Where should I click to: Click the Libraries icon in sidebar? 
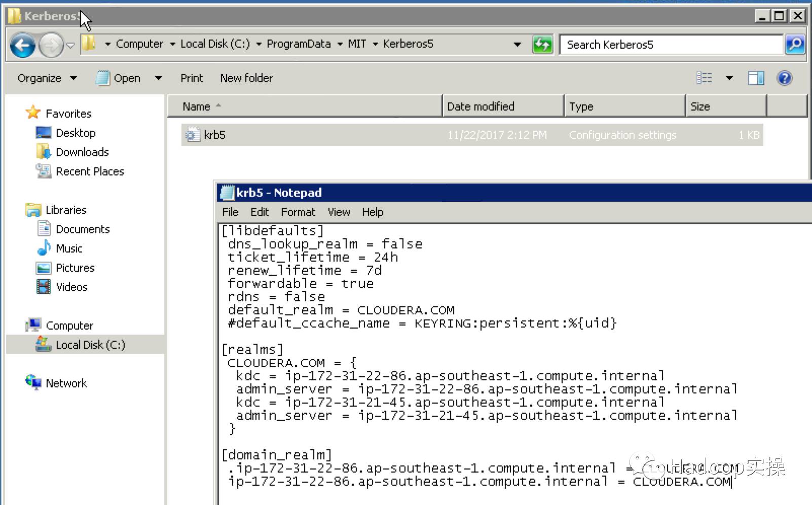33,209
